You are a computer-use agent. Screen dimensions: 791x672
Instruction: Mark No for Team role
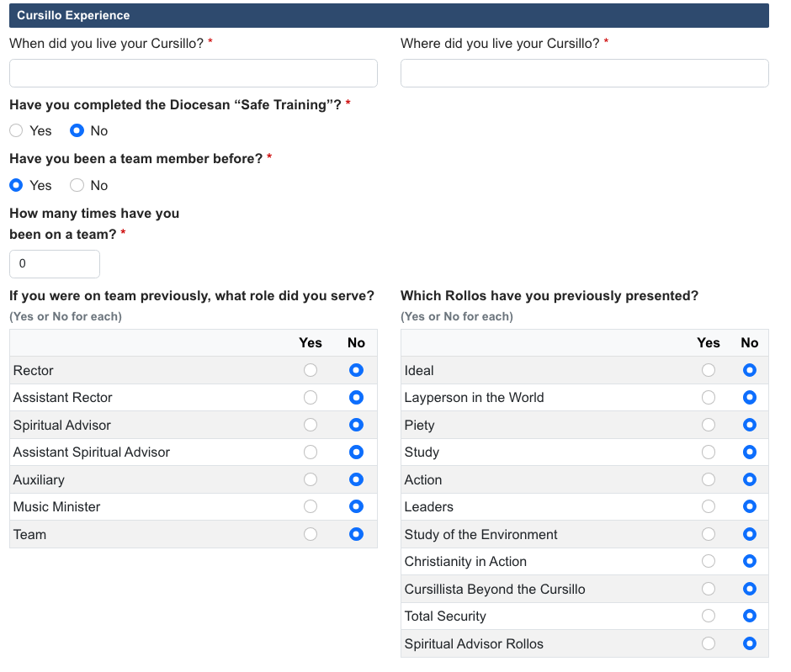[x=356, y=534]
